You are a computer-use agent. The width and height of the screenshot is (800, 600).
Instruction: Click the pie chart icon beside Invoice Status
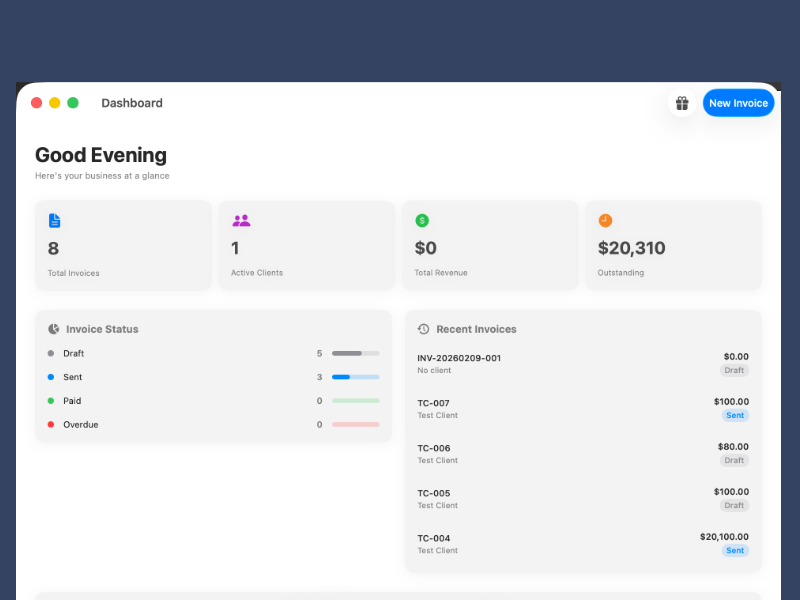click(x=54, y=329)
